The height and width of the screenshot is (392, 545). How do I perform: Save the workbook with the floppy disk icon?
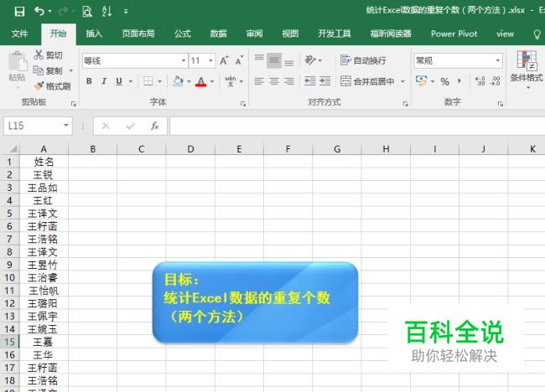[19, 11]
